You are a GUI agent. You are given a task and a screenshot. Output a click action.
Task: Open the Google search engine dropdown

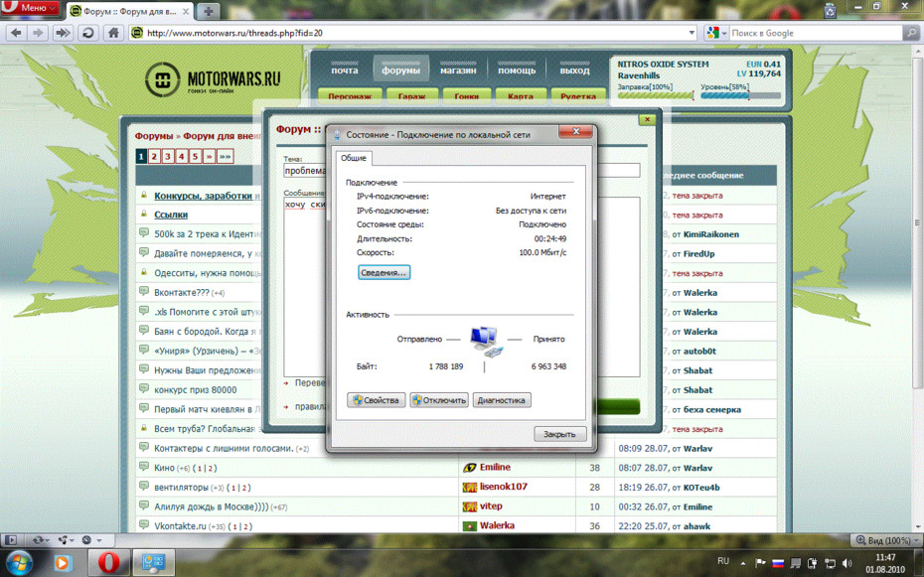(x=716, y=33)
